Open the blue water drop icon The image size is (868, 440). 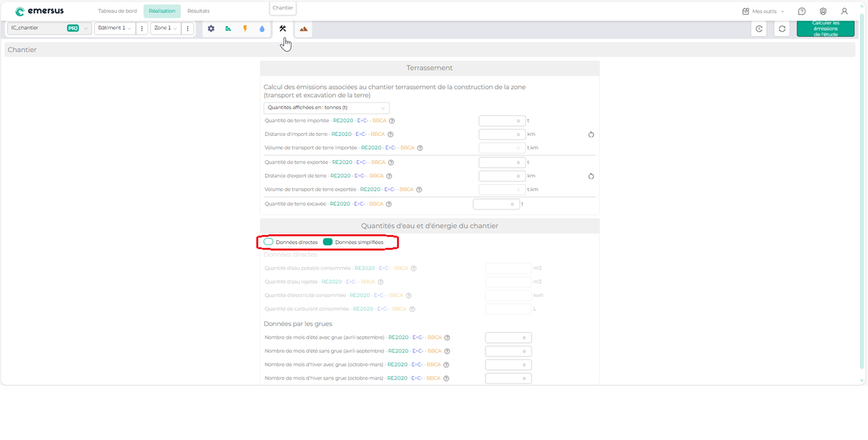tap(262, 29)
